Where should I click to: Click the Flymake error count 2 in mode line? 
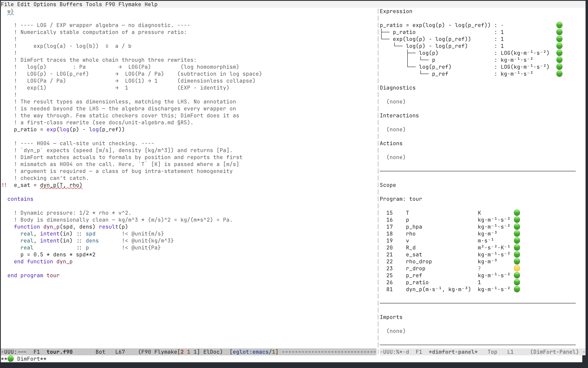click(x=182, y=352)
